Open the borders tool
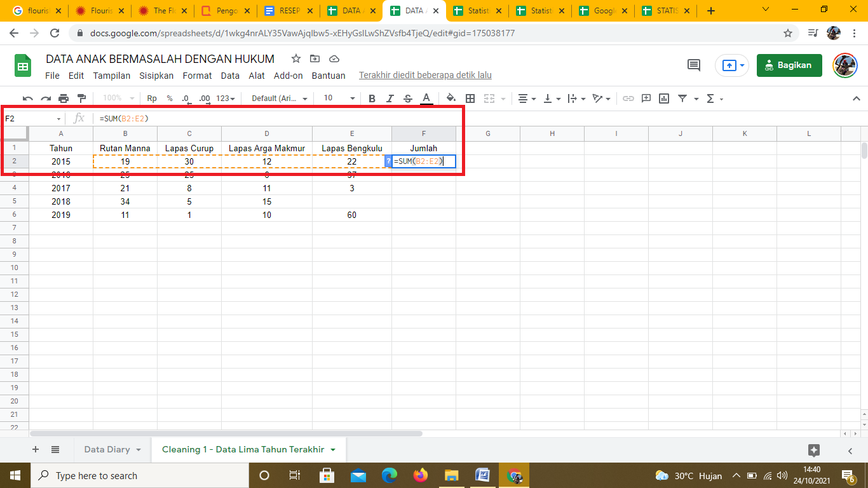Screen dimensions: 868x488 470,98
